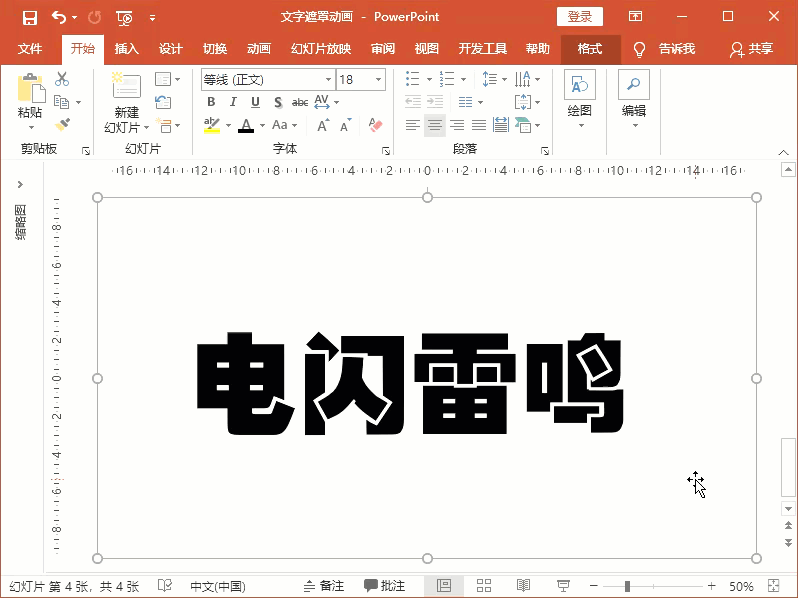
Task: Open the text direction menu
Action: [x=527, y=79]
